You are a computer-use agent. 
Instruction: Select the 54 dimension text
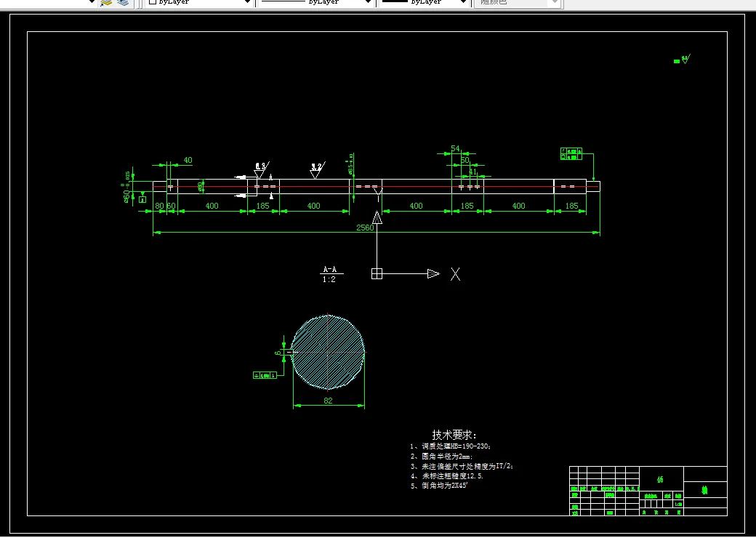(x=455, y=148)
